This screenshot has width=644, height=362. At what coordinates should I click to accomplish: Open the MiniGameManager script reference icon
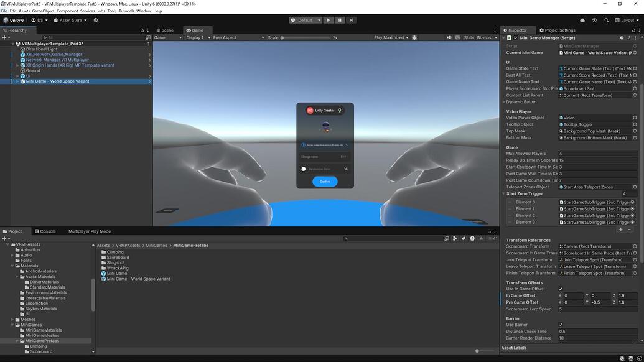[635, 45]
